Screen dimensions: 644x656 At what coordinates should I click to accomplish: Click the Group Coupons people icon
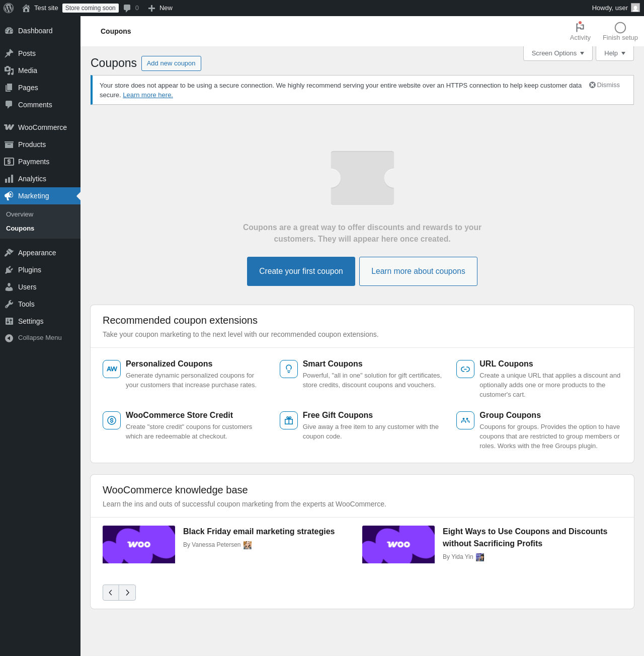click(x=465, y=420)
